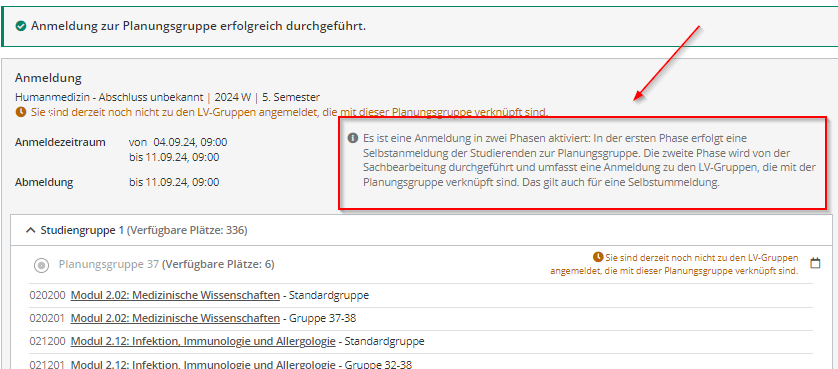
Task: Open Modul 2.12 Infektion Standardgruppe link
Action: [203, 342]
